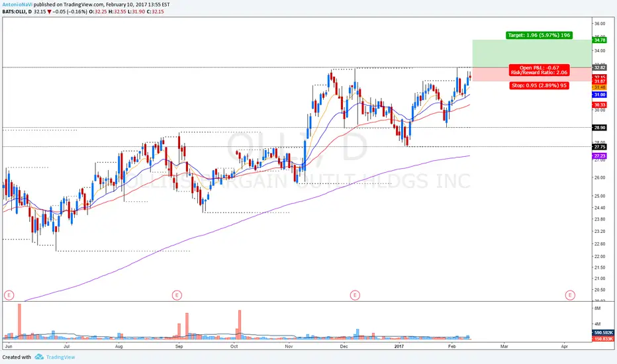
Task: Click the orange 31.48 moving average label
Action: click(x=599, y=87)
